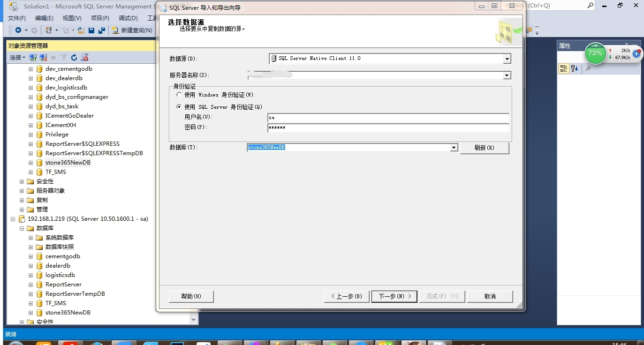Click the Disconnect server icon in Object Explorer
The height and width of the screenshot is (345, 644).
coord(43,58)
